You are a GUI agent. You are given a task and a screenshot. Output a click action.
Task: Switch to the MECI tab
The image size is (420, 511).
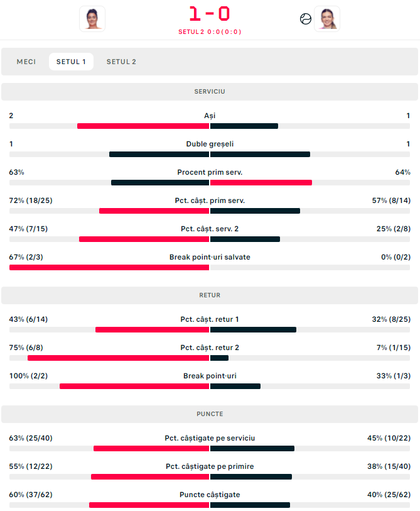[x=26, y=62]
